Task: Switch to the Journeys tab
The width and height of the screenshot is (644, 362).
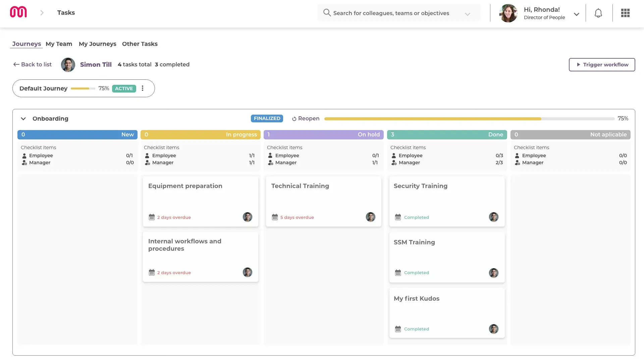Action: point(26,44)
